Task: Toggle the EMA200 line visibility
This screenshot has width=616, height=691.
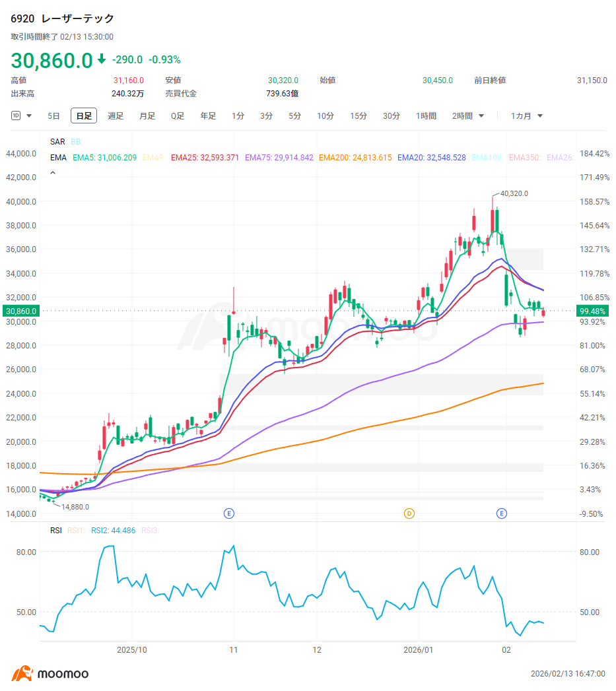Action: click(355, 158)
